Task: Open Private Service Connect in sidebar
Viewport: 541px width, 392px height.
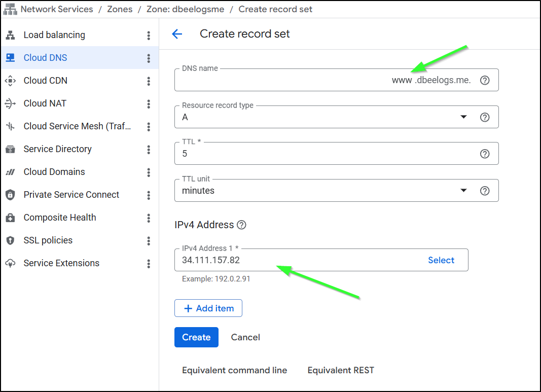Action: point(71,195)
